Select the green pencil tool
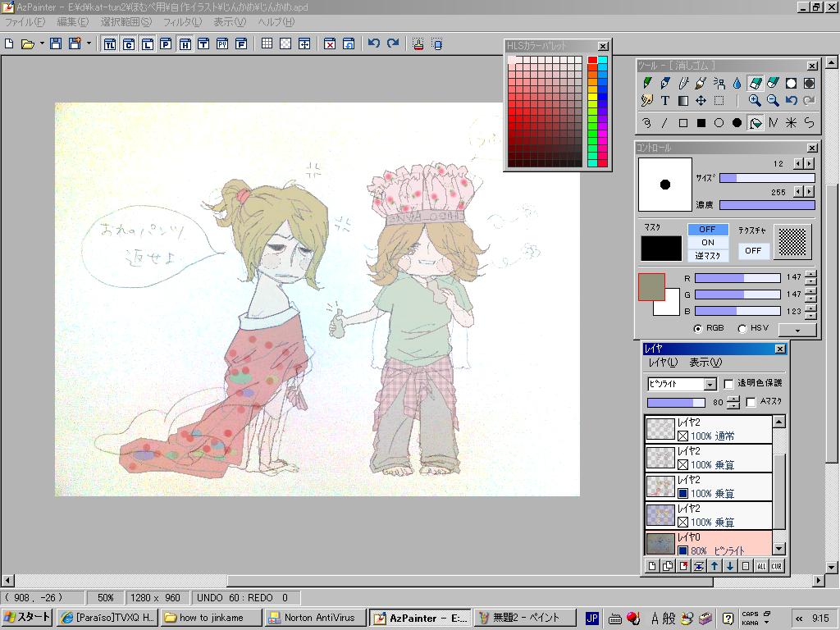Image resolution: width=840 pixels, height=630 pixels. click(x=647, y=83)
